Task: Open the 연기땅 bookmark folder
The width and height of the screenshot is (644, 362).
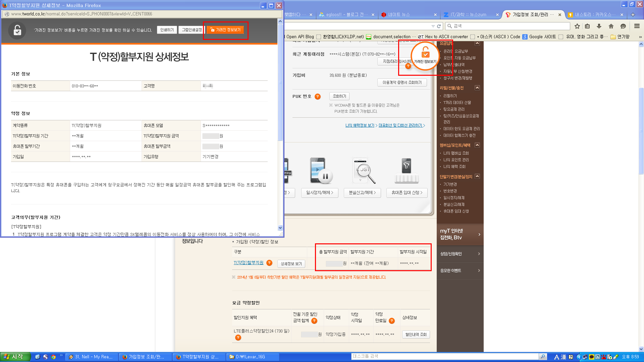Action: [x=620, y=37]
